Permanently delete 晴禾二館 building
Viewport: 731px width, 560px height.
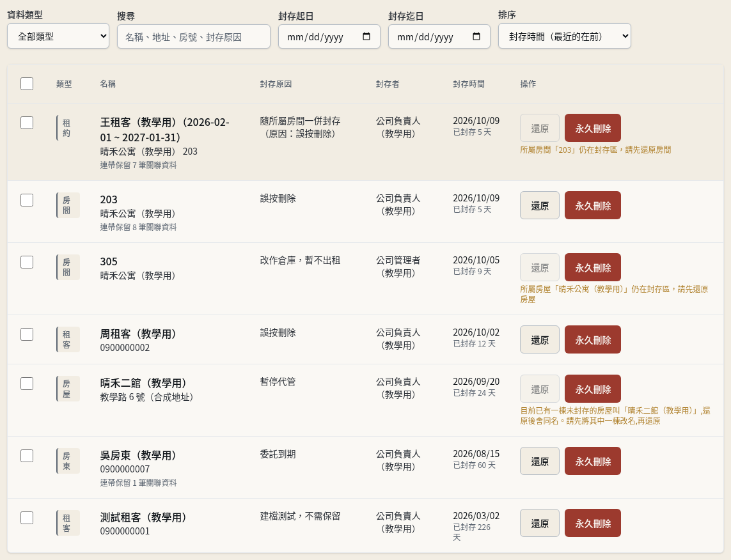click(x=593, y=389)
